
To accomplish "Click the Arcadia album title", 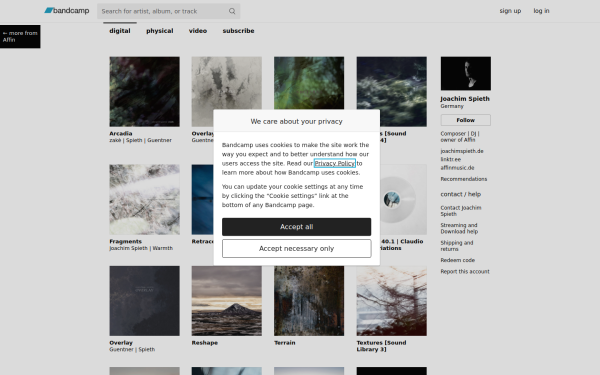I will pos(121,133).
